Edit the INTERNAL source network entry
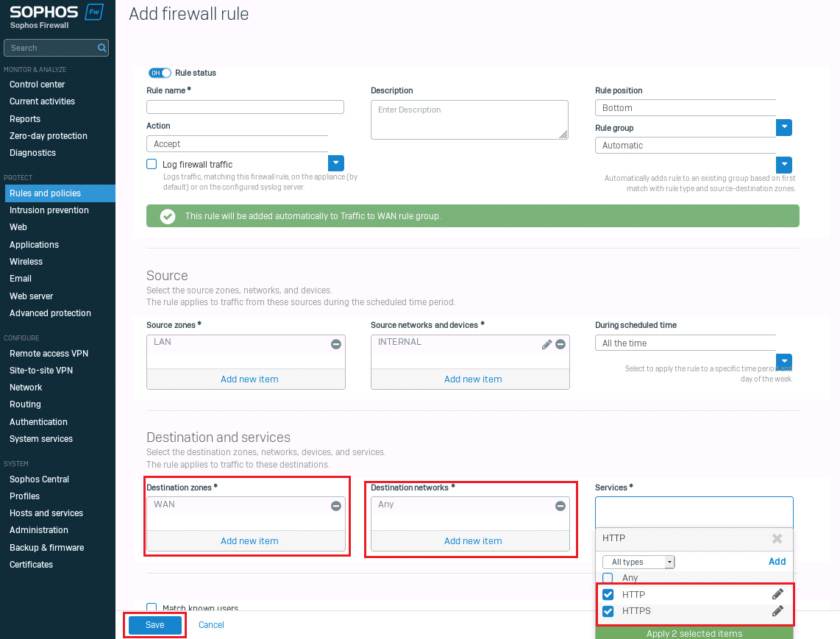 pos(547,344)
